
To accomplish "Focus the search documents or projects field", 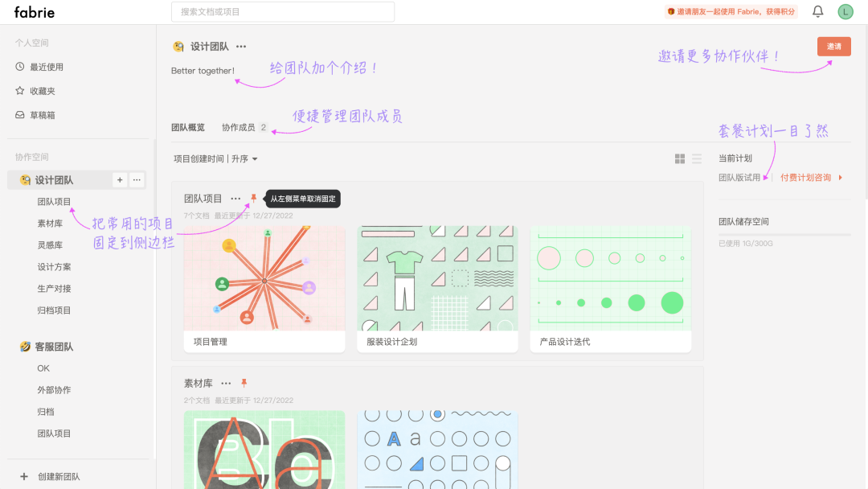I will coord(283,11).
